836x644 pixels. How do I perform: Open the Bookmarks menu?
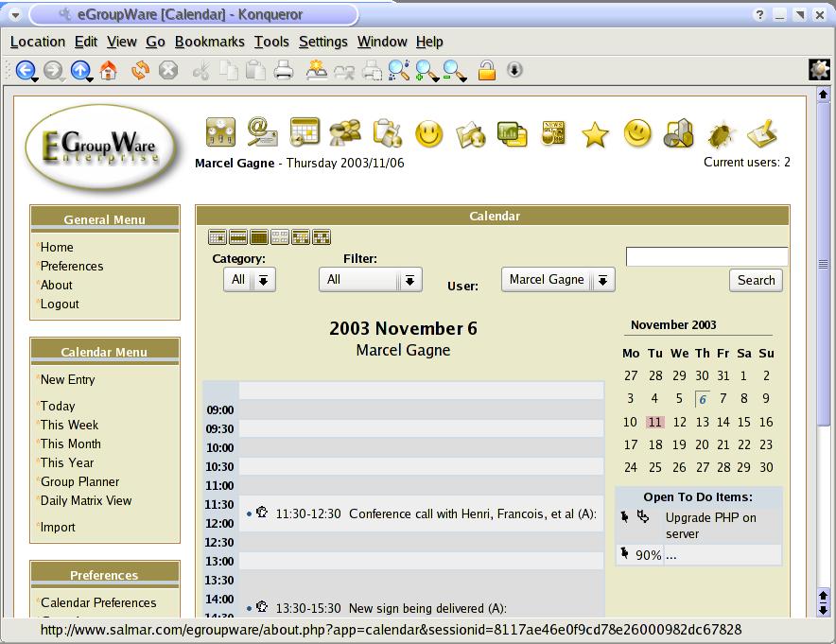coord(209,42)
